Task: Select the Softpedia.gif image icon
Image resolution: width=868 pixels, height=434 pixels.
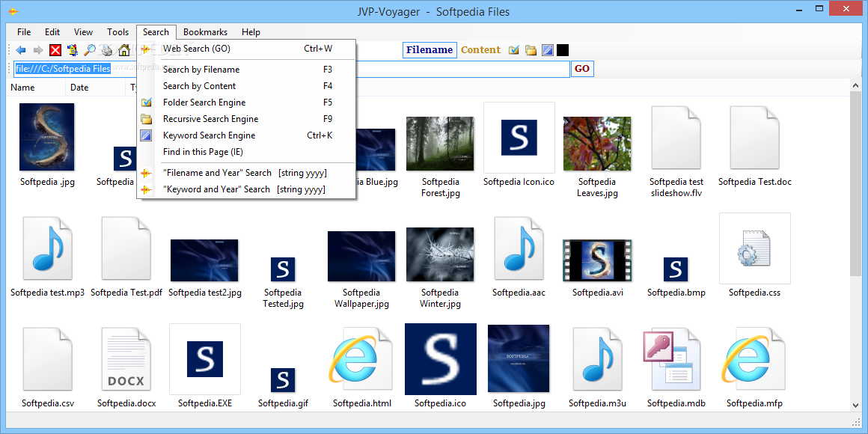Action: tap(283, 380)
